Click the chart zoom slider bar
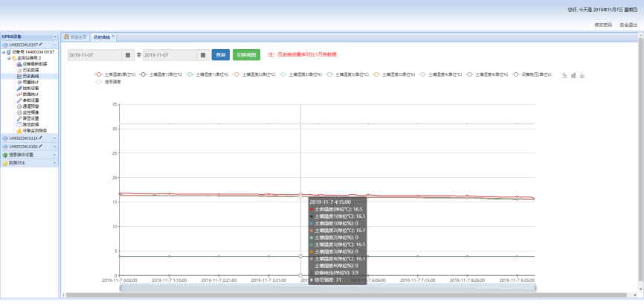This screenshot has height=308, width=644. pos(300,288)
